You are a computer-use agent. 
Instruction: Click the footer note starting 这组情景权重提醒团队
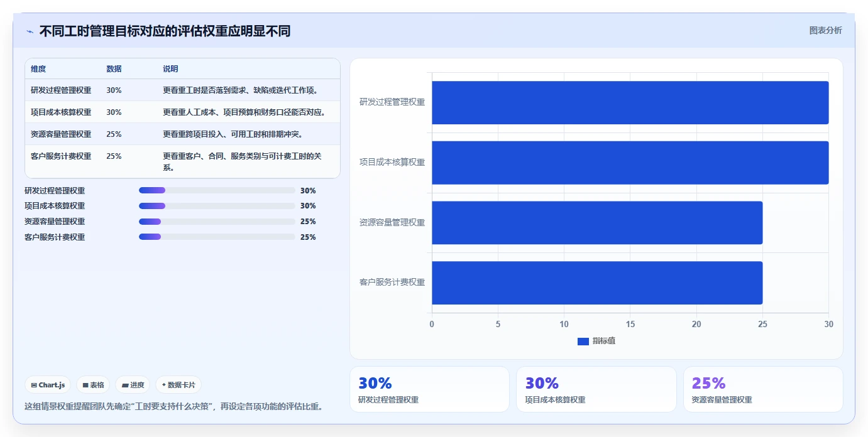(175, 407)
